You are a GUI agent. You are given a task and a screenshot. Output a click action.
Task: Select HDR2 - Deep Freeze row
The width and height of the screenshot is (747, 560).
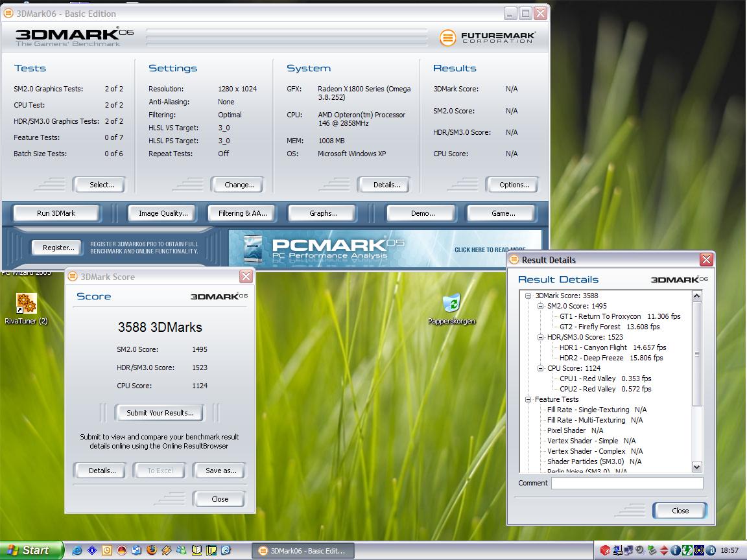point(611,358)
